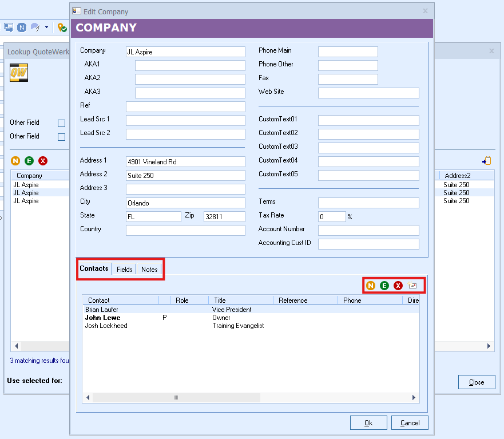
Task: Click the Tax Rate field showing 0
Action: 332,216
